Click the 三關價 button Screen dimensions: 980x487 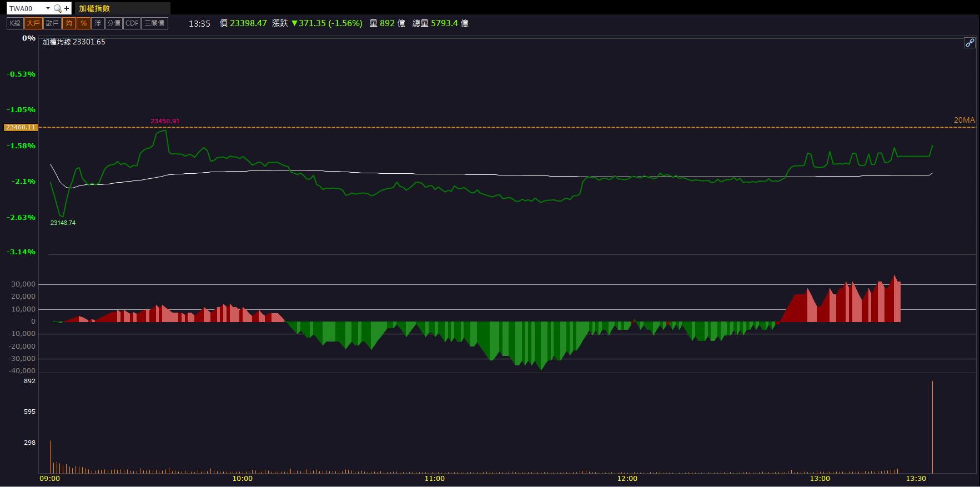coord(154,23)
